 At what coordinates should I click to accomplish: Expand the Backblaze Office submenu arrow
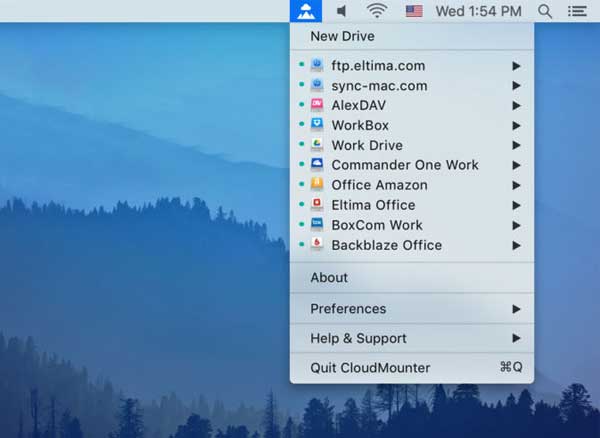(x=517, y=245)
